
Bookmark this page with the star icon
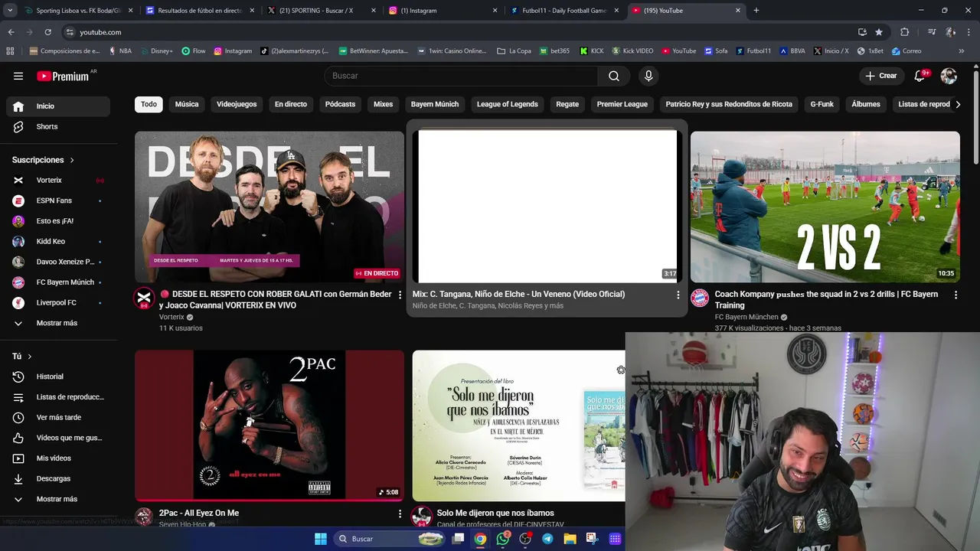pyautogui.click(x=879, y=32)
